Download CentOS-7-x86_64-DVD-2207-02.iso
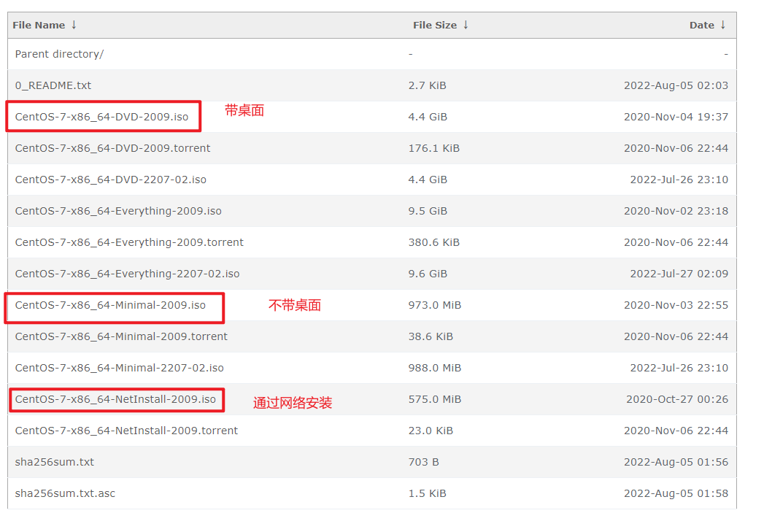 pyautogui.click(x=110, y=180)
